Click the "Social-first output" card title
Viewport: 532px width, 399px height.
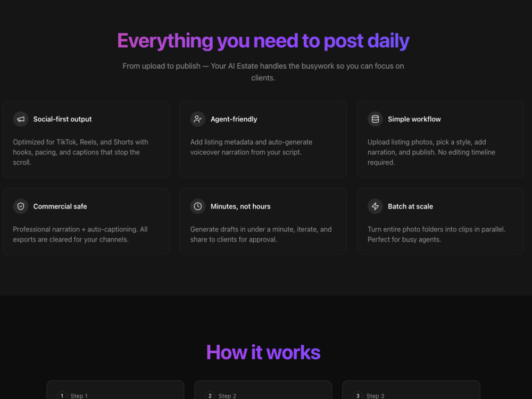coord(62,119)
